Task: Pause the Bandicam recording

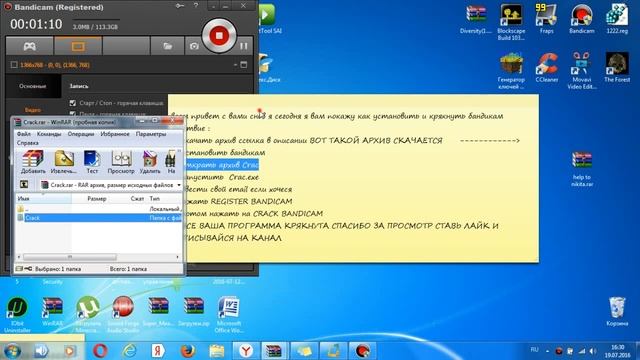Action: click(244, 46)
